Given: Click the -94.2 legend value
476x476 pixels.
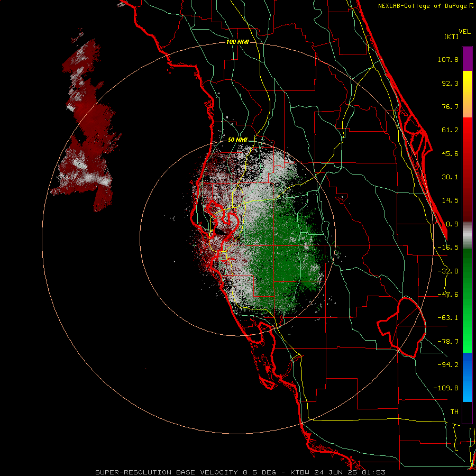Looking at the screenshot, I should (448, 364).
